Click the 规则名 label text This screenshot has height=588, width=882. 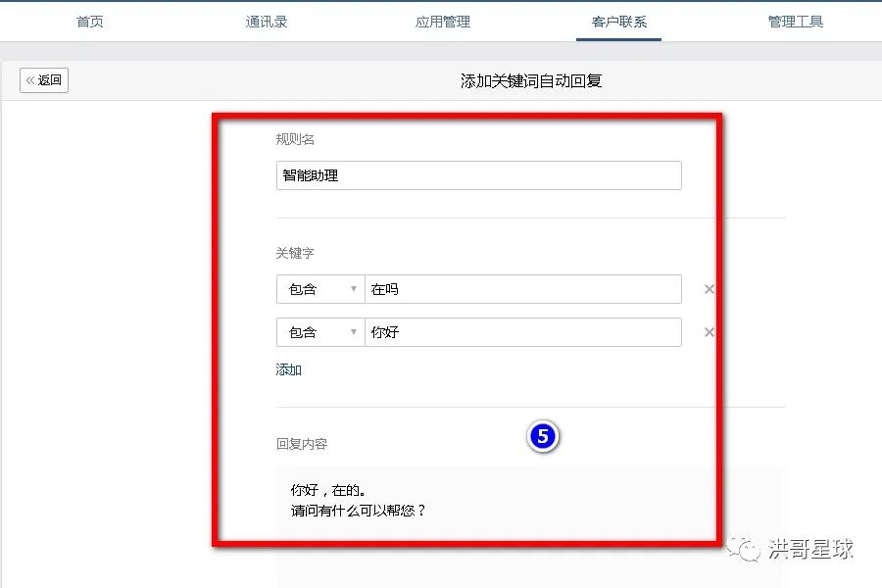[x=295, y=139]
